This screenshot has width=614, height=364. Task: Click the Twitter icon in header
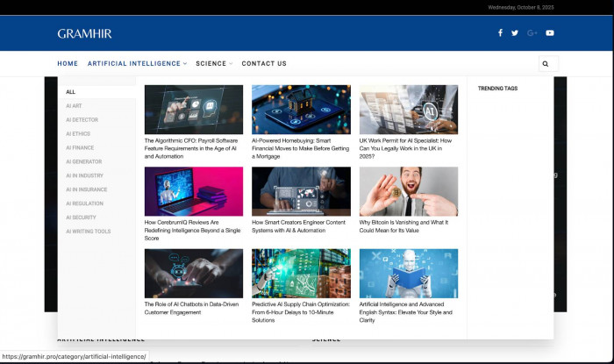coord(515,33)
